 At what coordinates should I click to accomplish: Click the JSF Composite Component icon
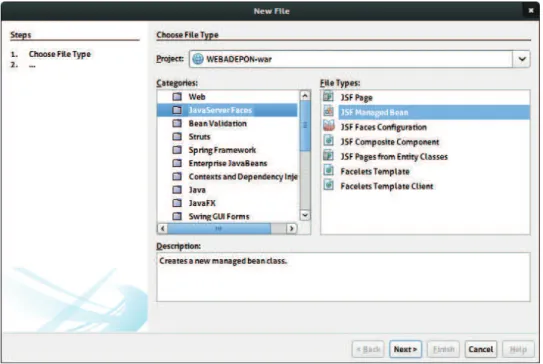point(328,141)
